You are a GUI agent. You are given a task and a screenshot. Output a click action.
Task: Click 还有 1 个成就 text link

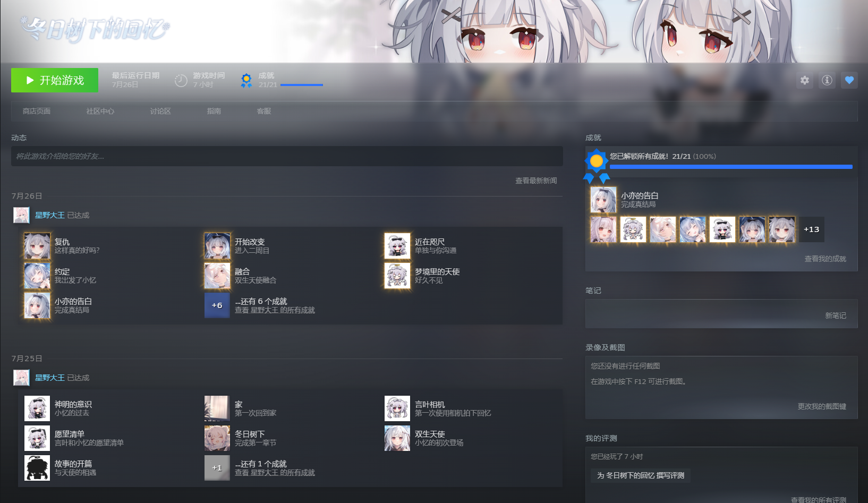(x=261, y=464)
